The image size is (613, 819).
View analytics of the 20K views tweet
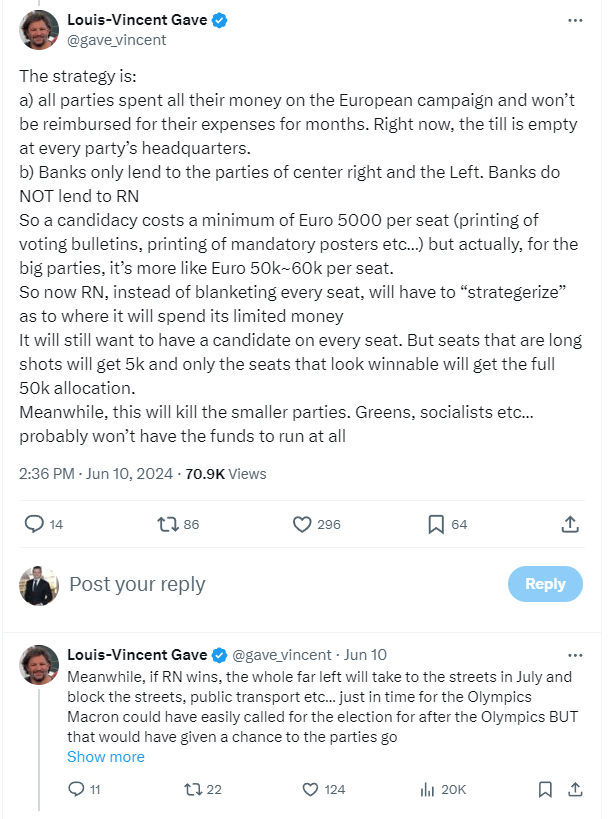coord(428,790)
